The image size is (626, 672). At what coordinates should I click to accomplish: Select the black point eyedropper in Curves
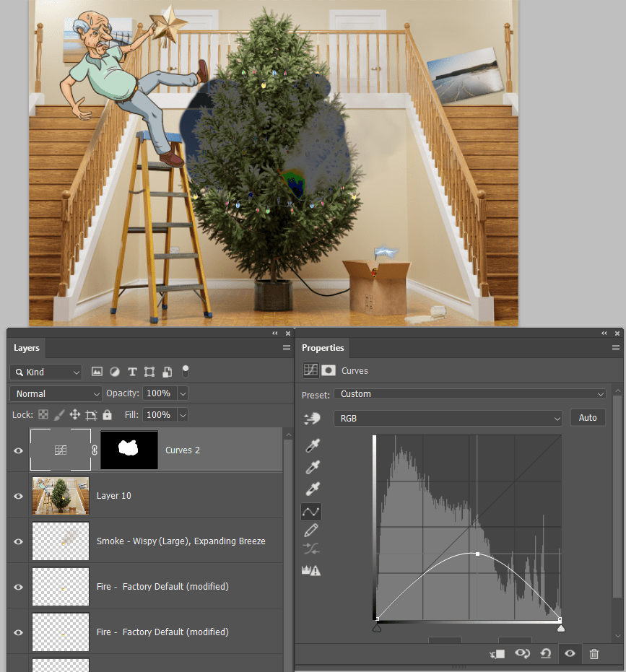[312, 445]
